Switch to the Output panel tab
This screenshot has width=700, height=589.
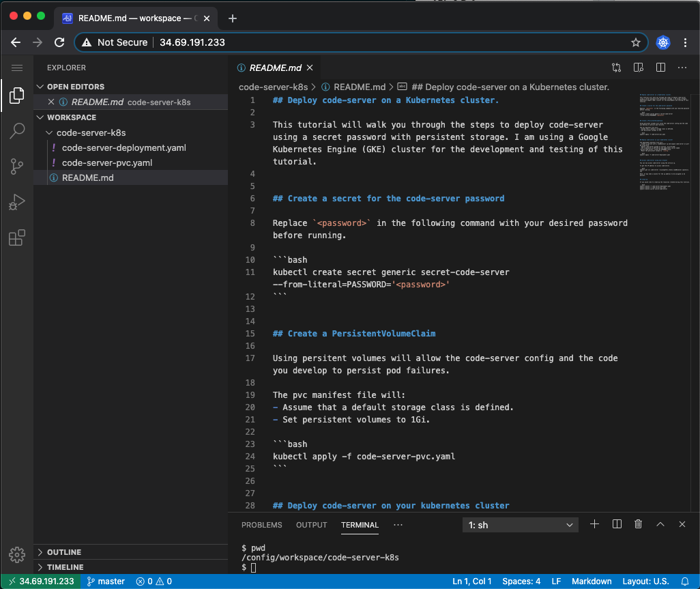click(311, 525)
